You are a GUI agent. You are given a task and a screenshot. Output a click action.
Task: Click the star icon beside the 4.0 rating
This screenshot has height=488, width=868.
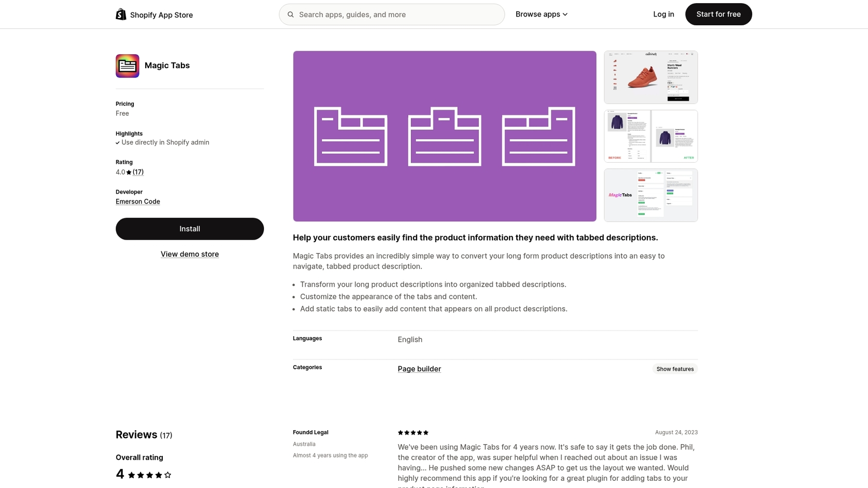click(x=128, y=172)
